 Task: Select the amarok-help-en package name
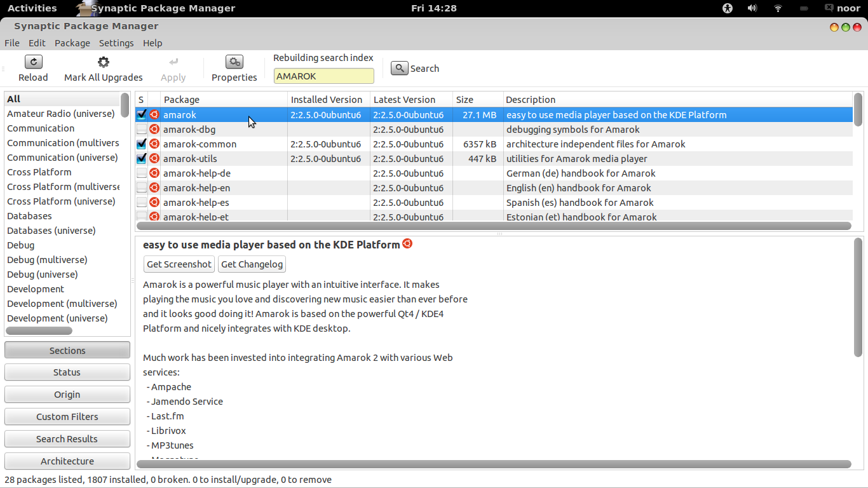click(x=196, y=188)
